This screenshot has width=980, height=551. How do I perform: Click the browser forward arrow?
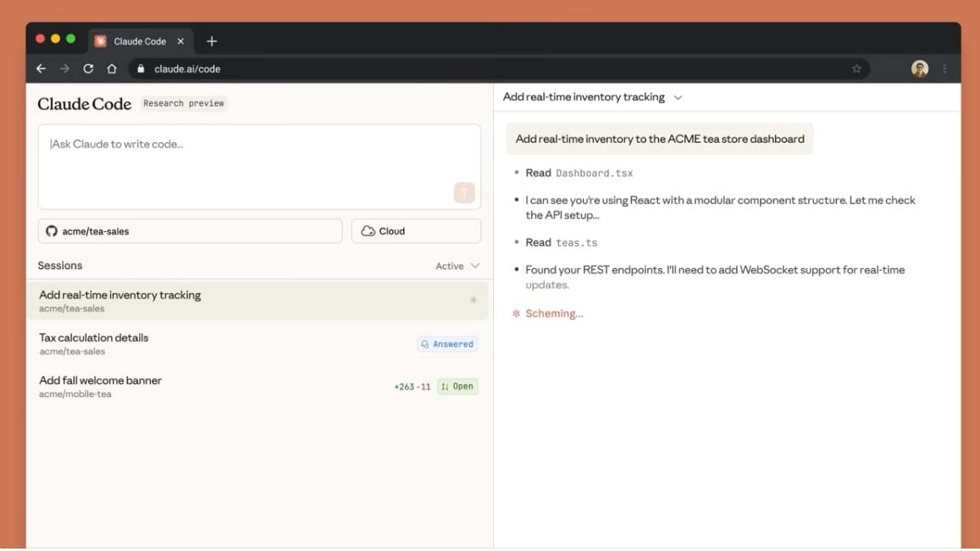[64, 69]
